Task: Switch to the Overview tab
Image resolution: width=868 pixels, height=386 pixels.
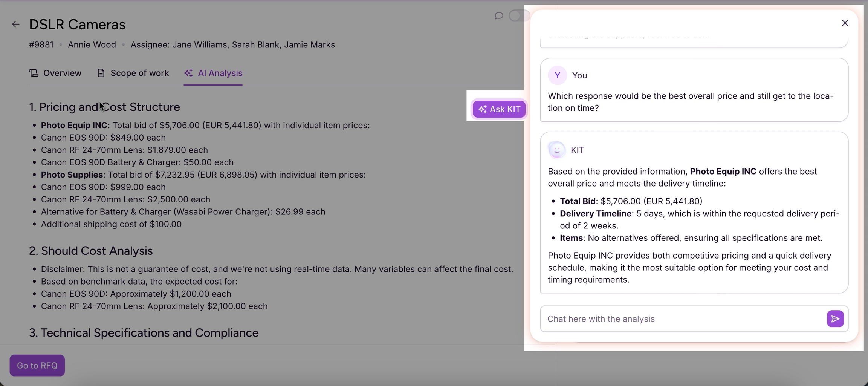Action: [x=55, y=73]
